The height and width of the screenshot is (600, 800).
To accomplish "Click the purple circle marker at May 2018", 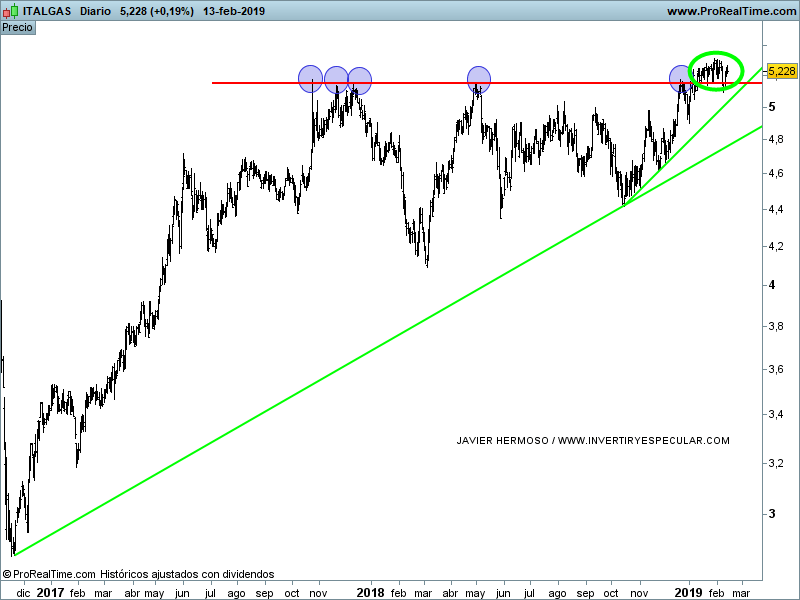I will pos(479,78).
